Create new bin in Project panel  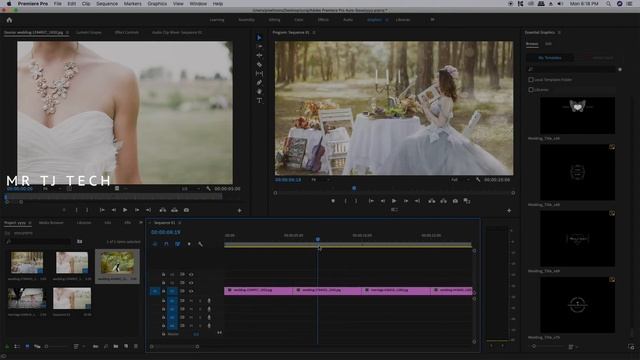coord(116,346)
